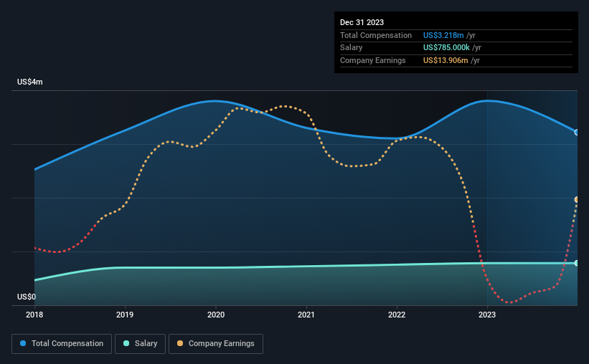The height and width of the screenshot is (364, 589).
Task: Select the Company Earnings end-point marker
Action: 577,200
